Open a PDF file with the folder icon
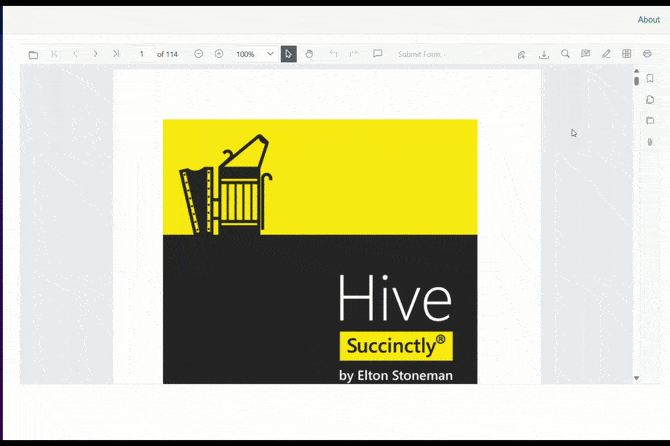This screenshot has height=446, width=670. 33,55
